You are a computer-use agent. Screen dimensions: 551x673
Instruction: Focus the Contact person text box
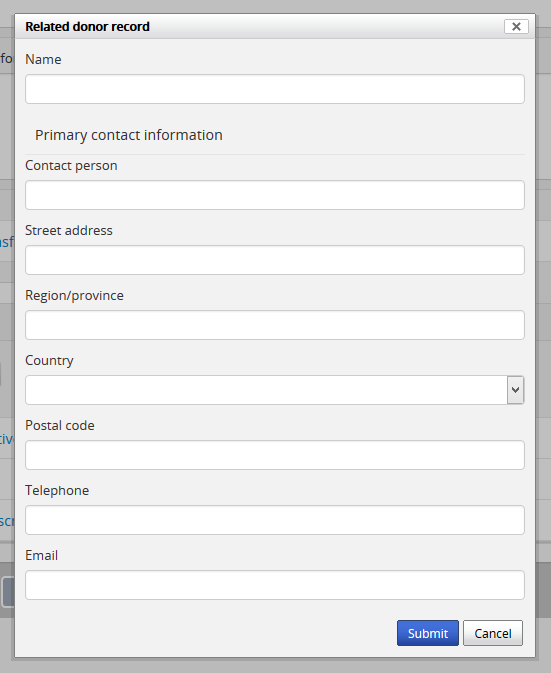point(275,195)
